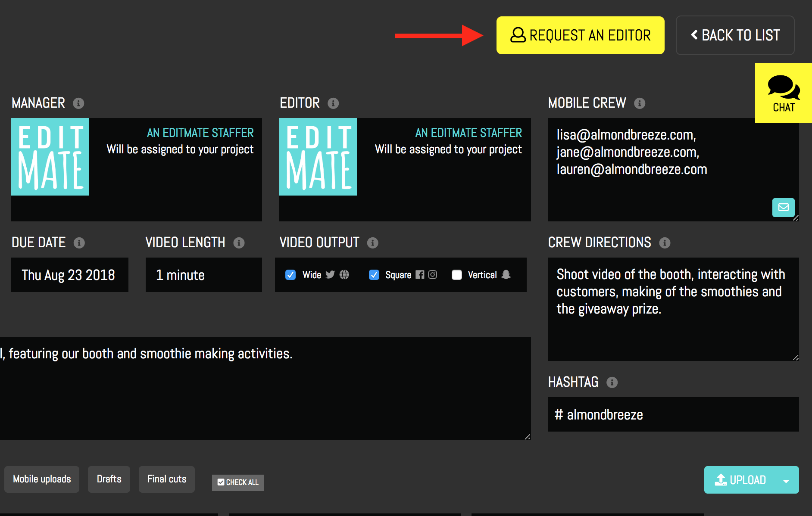This screenshot has width=812, height=516.
Task: Click the Request an Editor button
Action: tap(580, 35)
